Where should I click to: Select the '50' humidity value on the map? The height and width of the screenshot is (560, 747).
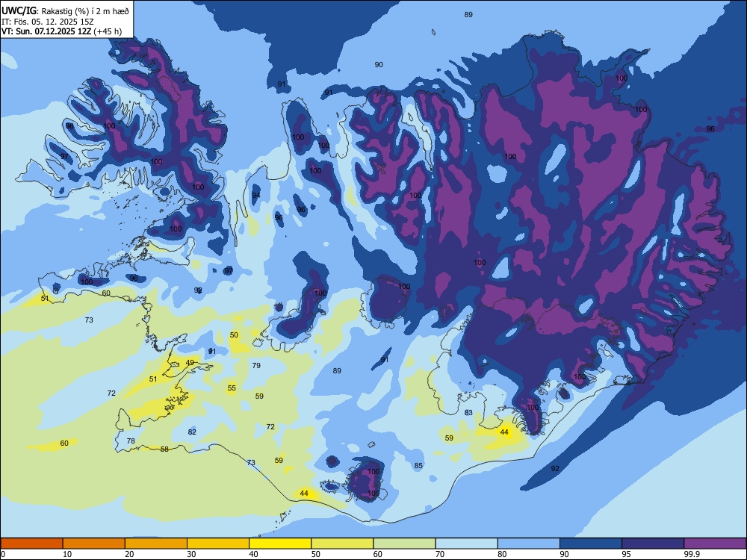[x=234, y=335]
